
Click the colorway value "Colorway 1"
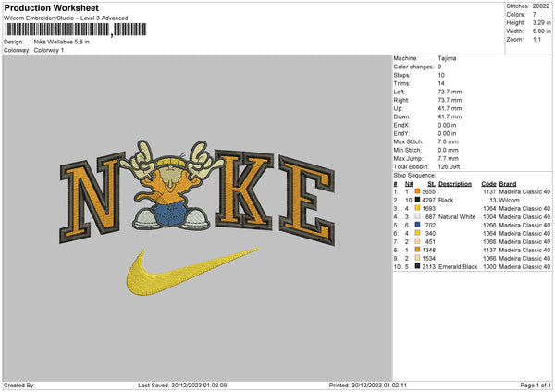49,50
